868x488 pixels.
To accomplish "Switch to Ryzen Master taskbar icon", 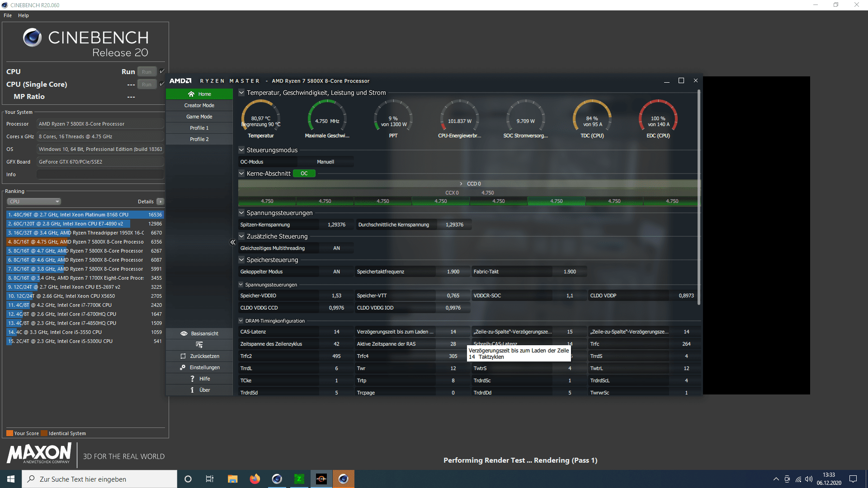I will [x=321, y=479].
